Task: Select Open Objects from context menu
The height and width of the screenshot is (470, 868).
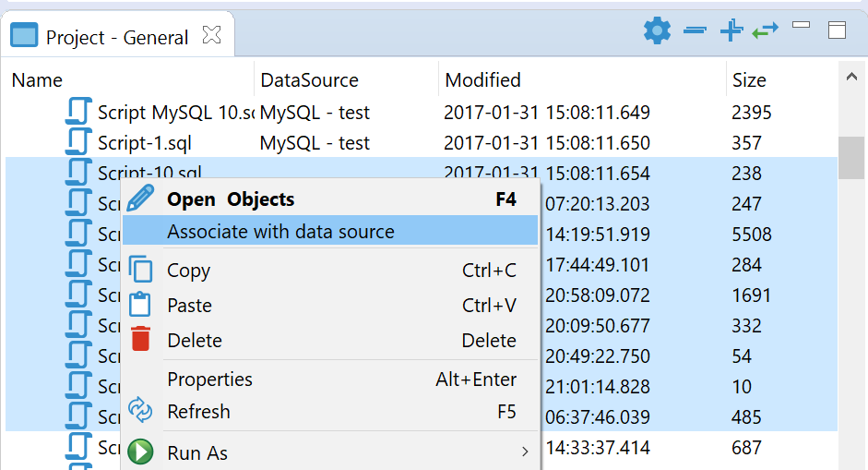Action: [x=231, y=199]
